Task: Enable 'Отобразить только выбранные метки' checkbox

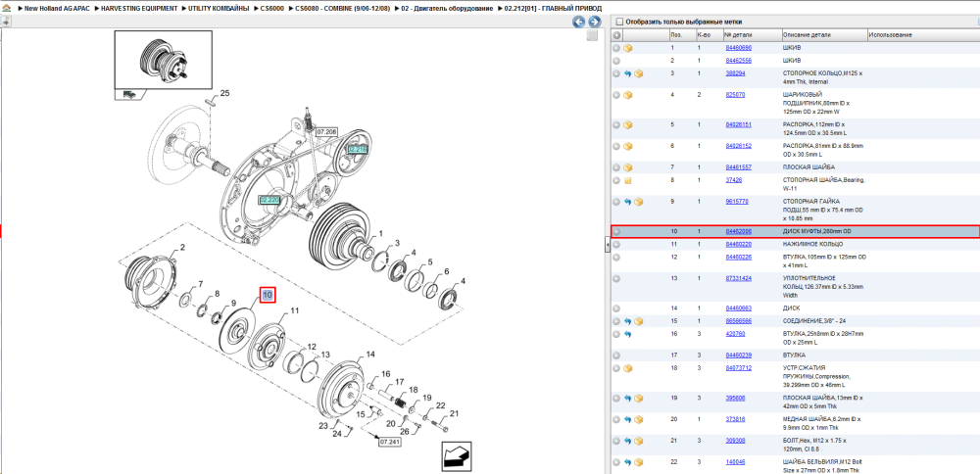Action: tap(618, 22)
